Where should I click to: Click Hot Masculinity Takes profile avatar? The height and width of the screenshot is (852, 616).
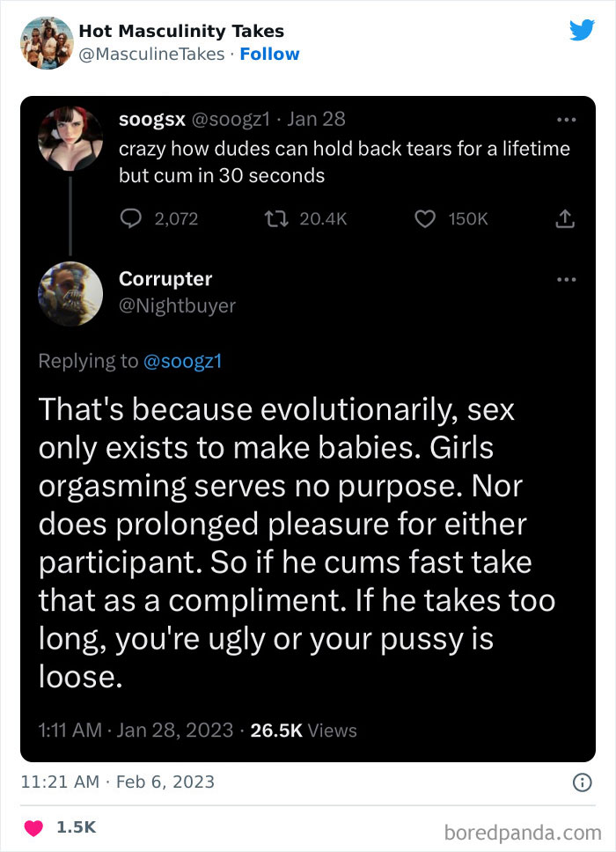coord(46,41)
